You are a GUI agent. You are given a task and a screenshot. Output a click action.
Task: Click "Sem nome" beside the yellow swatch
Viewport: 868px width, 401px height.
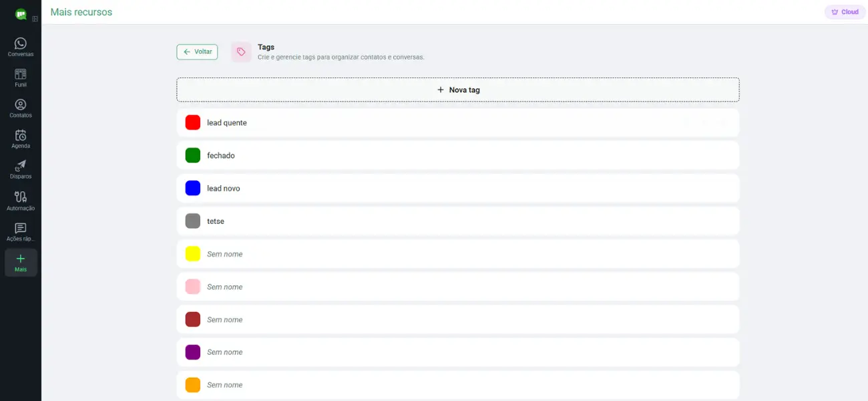pyautogui.click(x=225, y=254)
